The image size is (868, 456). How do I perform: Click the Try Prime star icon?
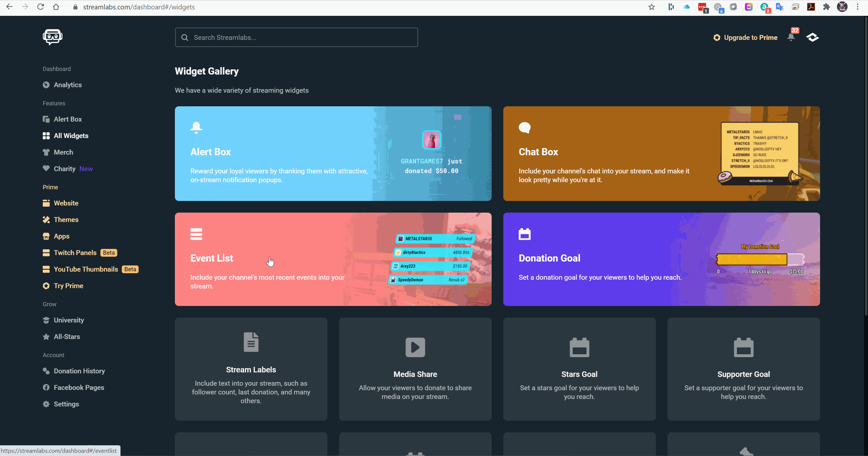[46, 286]
